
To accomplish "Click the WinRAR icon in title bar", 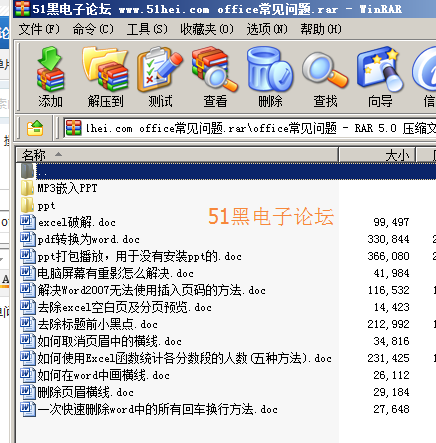I will click(x=22, y=8).
